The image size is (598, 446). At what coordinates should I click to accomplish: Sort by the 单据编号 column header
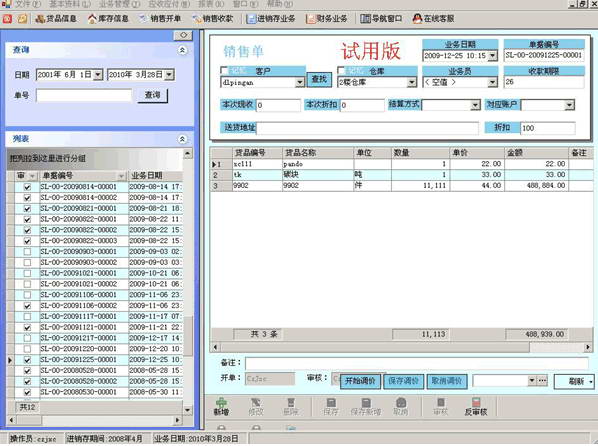83,176
